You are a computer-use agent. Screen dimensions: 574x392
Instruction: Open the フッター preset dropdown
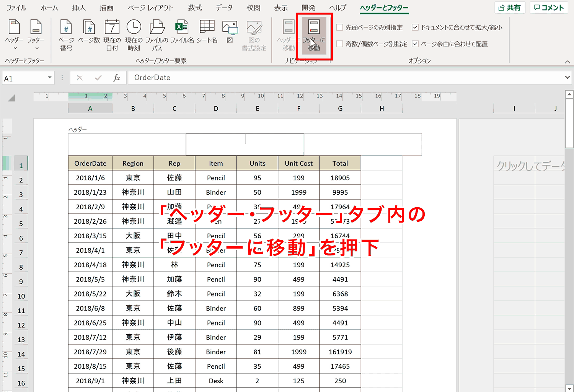(36, 35)
